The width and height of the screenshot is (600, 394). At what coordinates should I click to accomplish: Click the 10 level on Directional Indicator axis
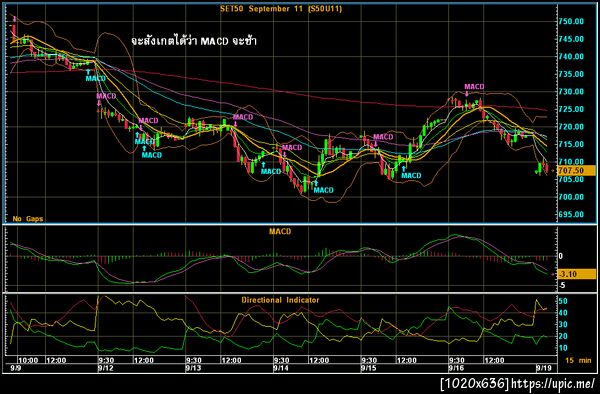[563, 348]
